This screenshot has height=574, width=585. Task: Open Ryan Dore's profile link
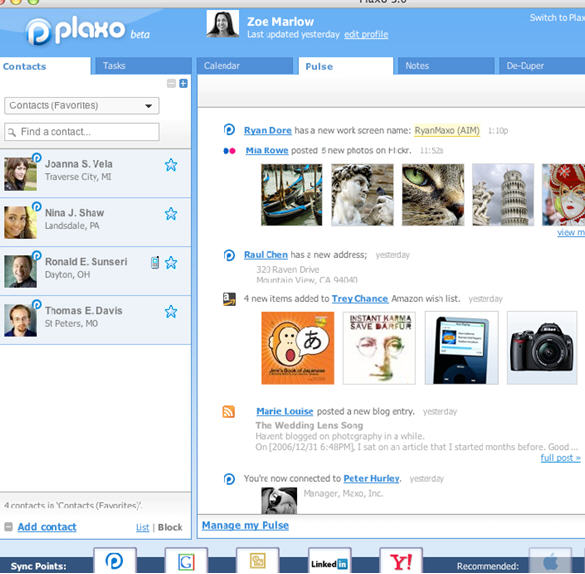pyautogui.click(x=268, y=131)
